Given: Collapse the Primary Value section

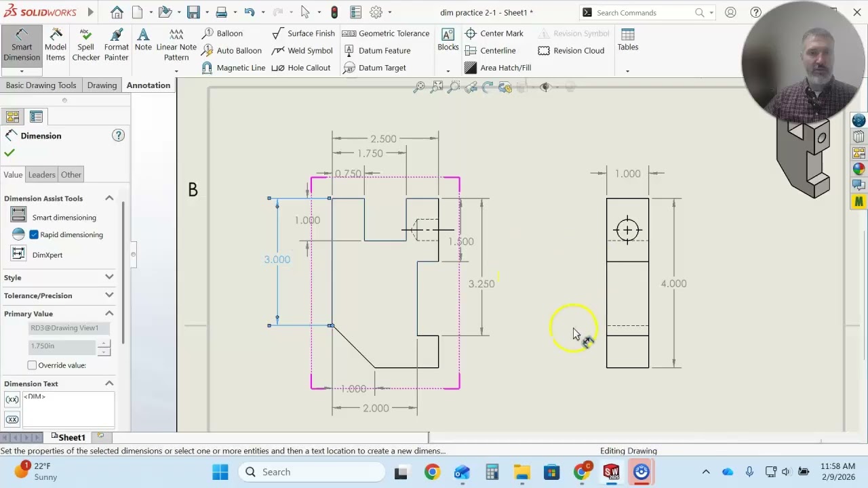Looking at the screenshot, I should tap(109, 313).
